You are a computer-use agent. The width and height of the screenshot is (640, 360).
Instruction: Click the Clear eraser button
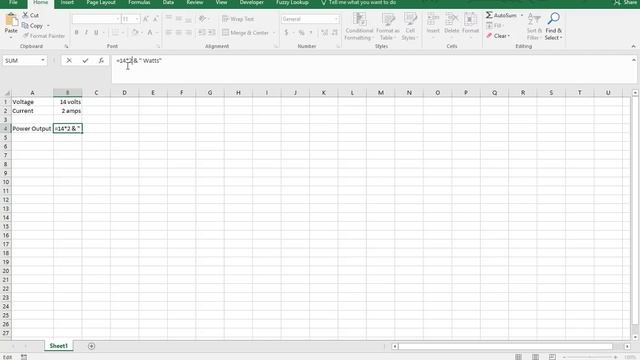tap(498, 36)
